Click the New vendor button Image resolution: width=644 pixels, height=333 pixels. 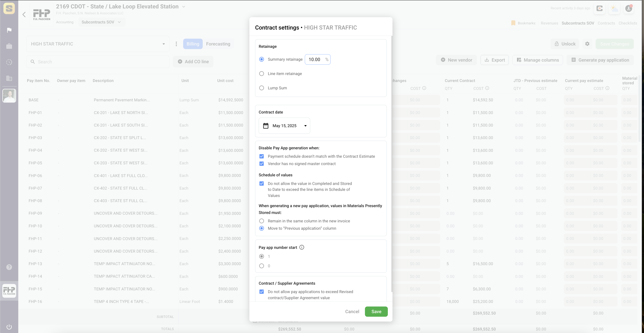tap(456, 60)
